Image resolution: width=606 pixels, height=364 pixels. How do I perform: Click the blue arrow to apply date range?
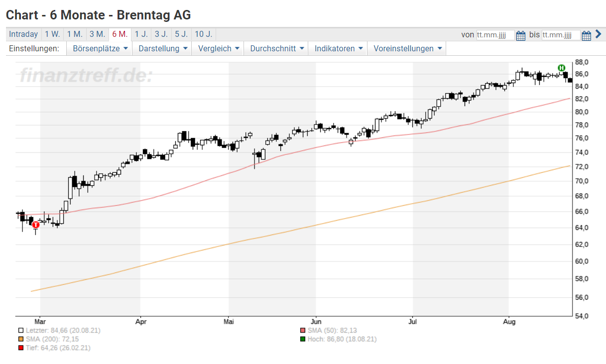(598, 34)
